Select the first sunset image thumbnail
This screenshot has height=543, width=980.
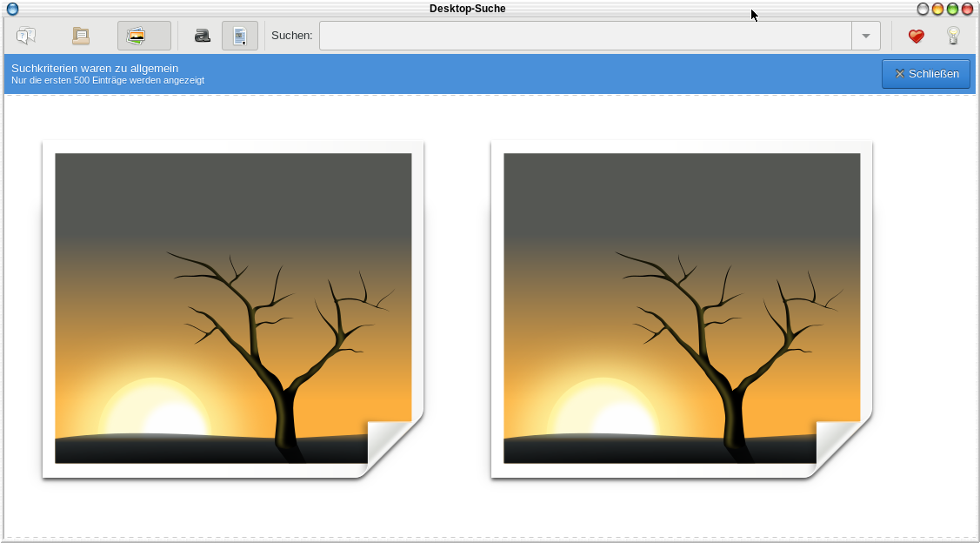click(x=233, y=309)
